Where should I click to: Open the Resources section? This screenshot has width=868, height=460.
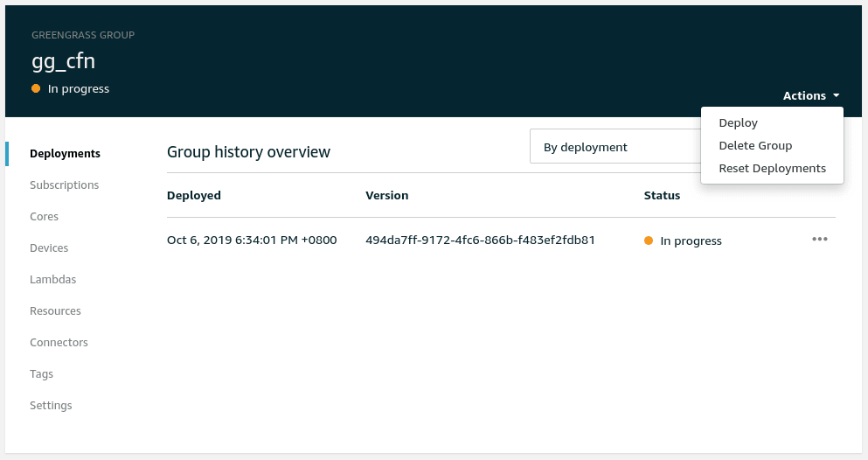[x=55, y=311]
